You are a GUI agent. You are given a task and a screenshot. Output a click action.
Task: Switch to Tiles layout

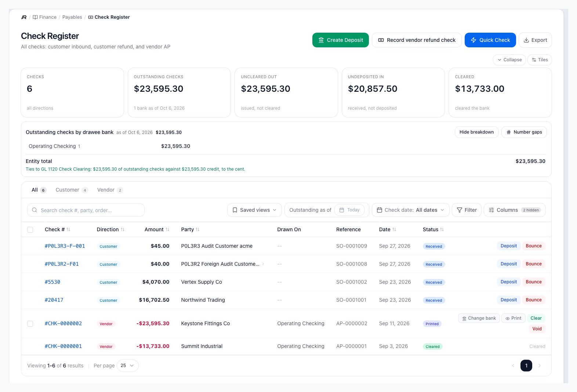click(x=540, y=60)
